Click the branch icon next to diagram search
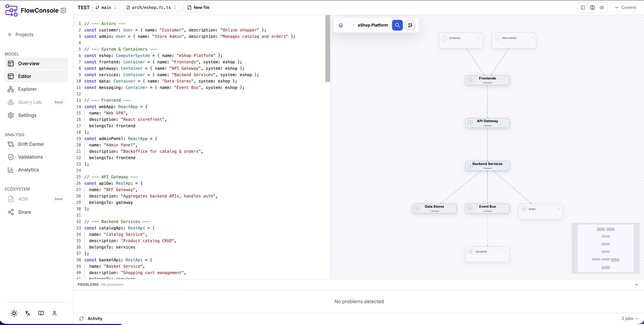Viewport: 644px width, 325px height. point(410,25)
